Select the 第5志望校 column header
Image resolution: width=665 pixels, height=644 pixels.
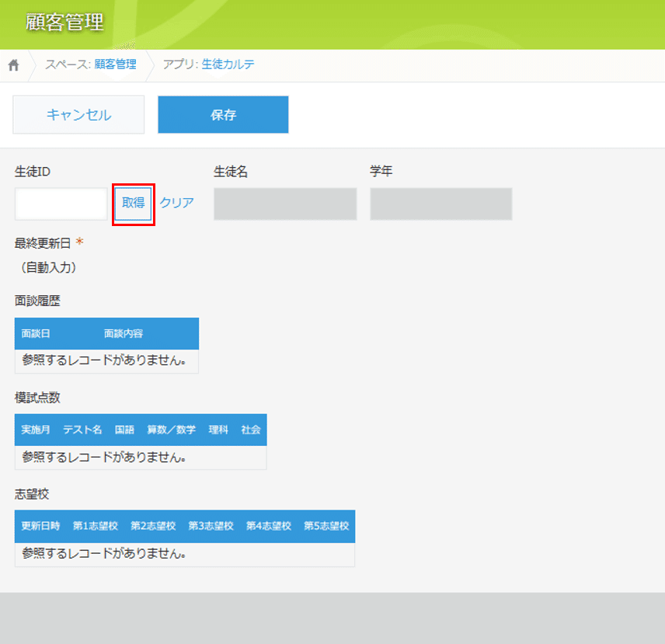coord(326,526)
